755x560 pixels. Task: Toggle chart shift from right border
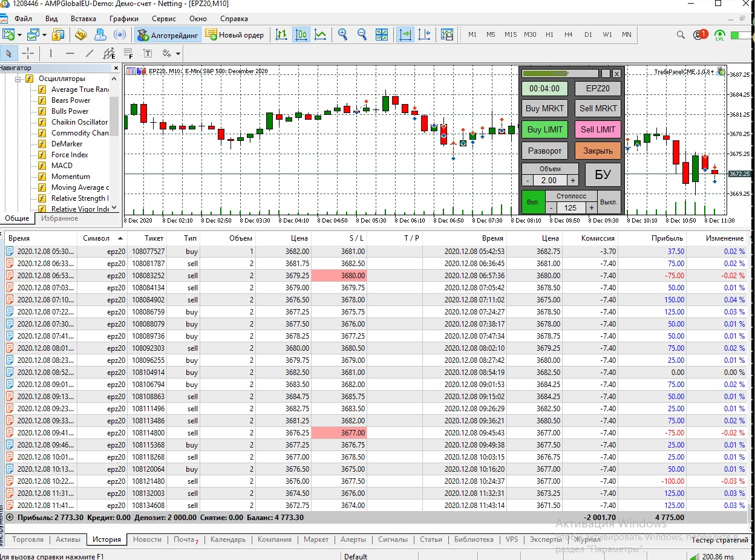(424, 34)
